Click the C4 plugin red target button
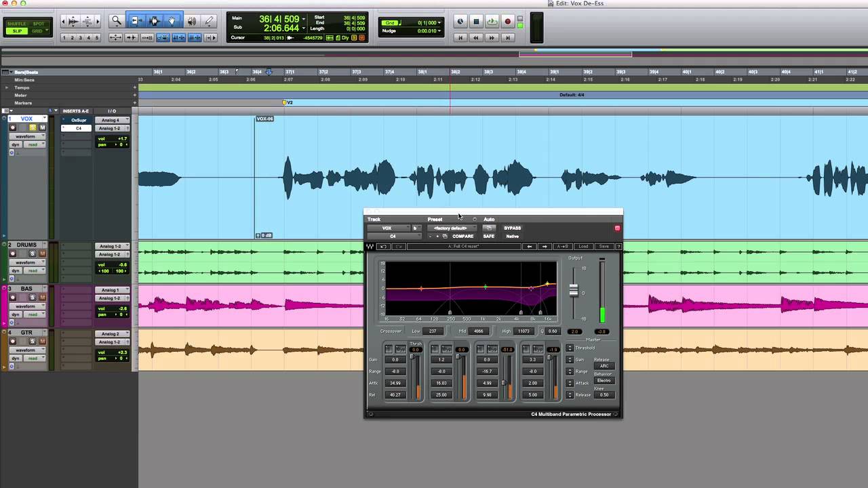Screen dimensions: 868x488 617,228
